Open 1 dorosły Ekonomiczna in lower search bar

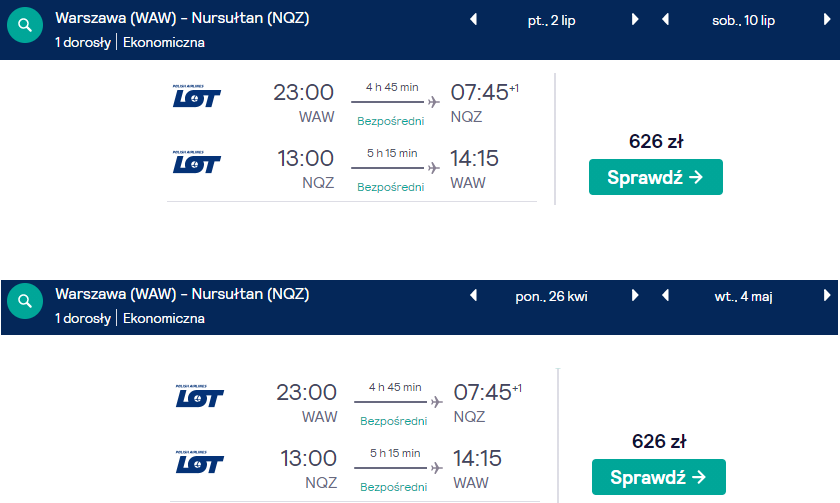pyautogui.click(x=130, y=318)
